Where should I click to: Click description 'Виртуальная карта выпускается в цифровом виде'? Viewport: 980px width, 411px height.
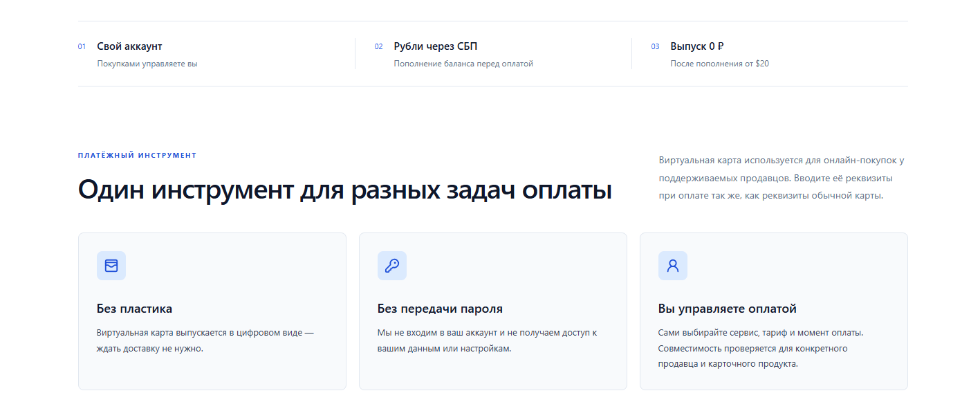pos(205,340)
